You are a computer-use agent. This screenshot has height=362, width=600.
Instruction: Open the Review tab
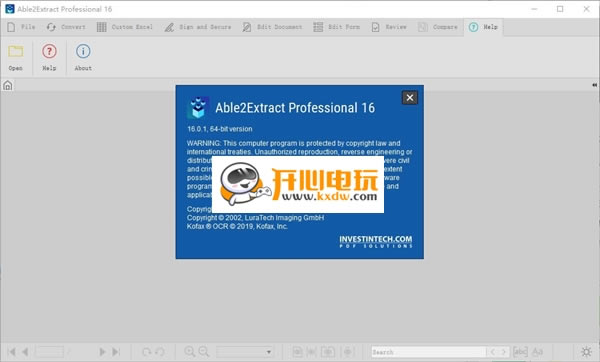click(389, 27)
